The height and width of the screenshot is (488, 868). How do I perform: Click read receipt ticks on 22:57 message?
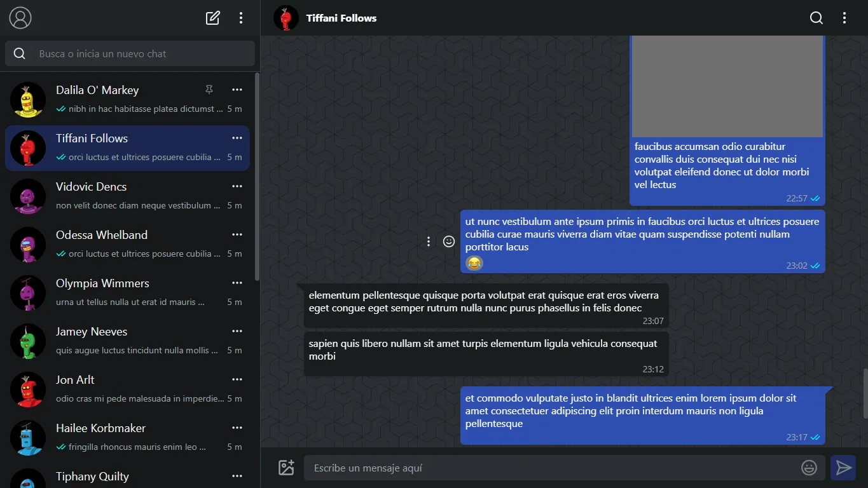(x=815, y=198)
